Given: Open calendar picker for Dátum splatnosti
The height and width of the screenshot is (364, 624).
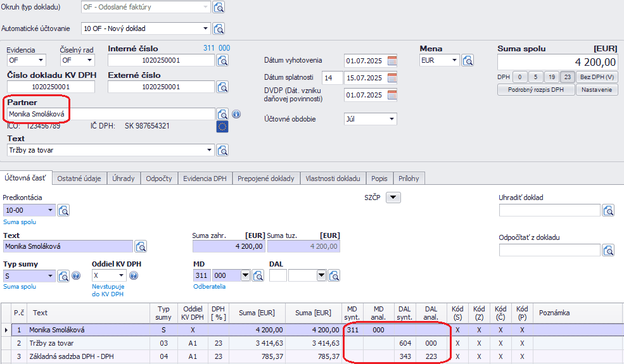Looking at the screenshot, I should click(x=392, y=78).
